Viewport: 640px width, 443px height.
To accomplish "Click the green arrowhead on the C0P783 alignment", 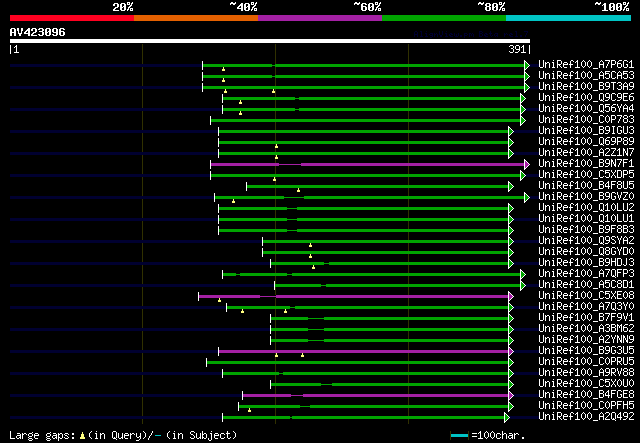I will 523,120.
